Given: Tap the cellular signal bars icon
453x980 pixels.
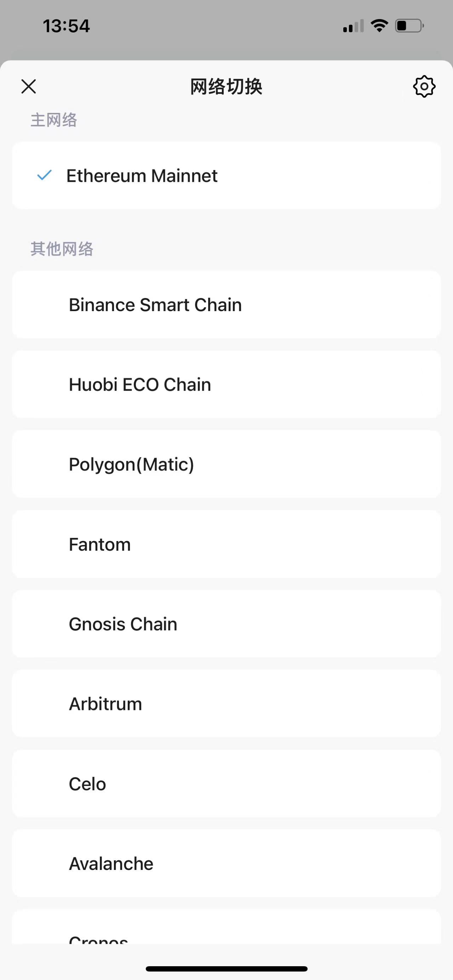Looking at the screenshot, I should coord(353,26).
